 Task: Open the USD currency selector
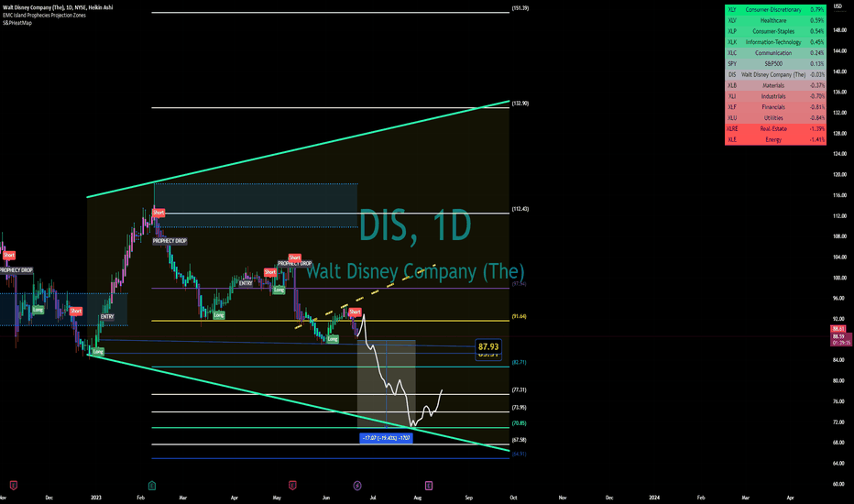838,6
